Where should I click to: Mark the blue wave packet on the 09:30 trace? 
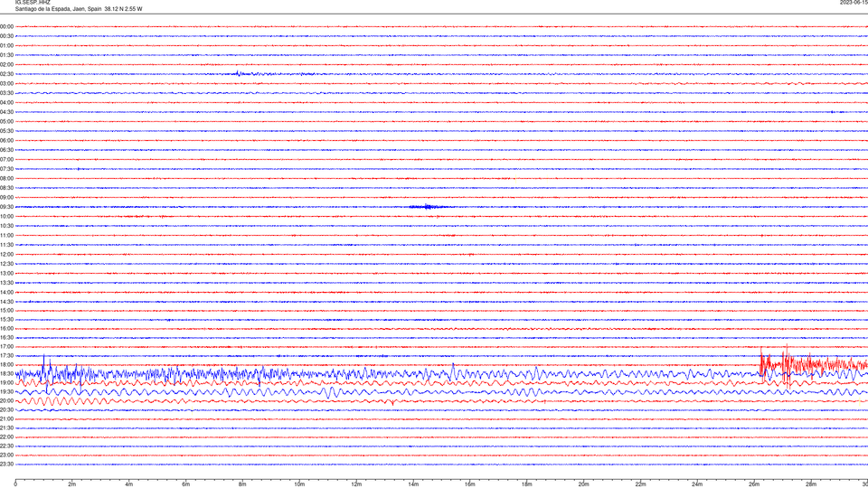428,207
